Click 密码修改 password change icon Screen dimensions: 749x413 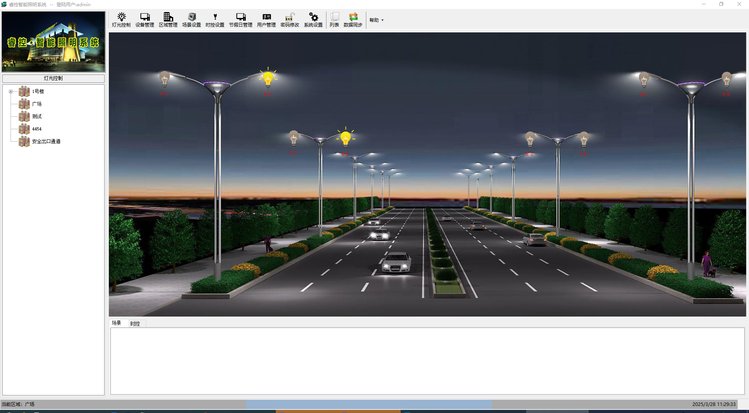pos(289,19)
